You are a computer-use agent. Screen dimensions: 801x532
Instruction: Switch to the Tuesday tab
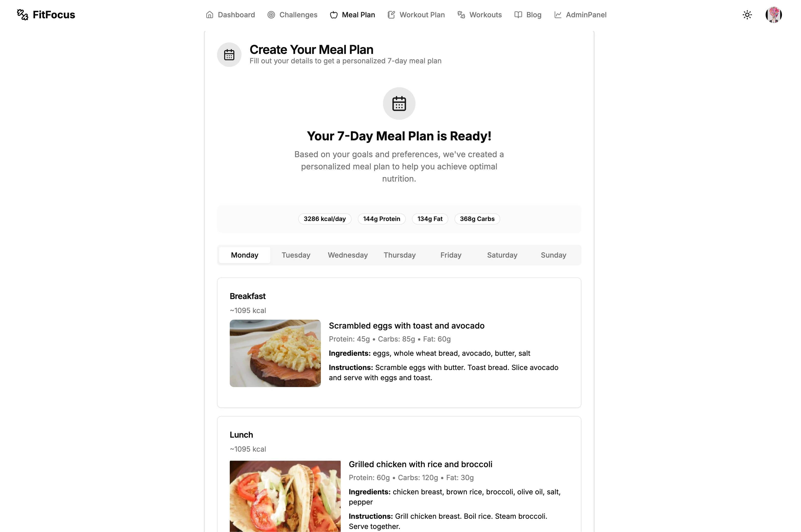[x=296, y=255]
